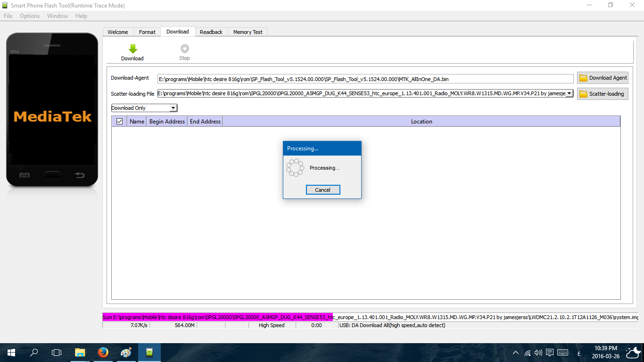This screenshot has height=362, width=644.
Task: Click the High Speed status cell
Action: click(272, 325)
